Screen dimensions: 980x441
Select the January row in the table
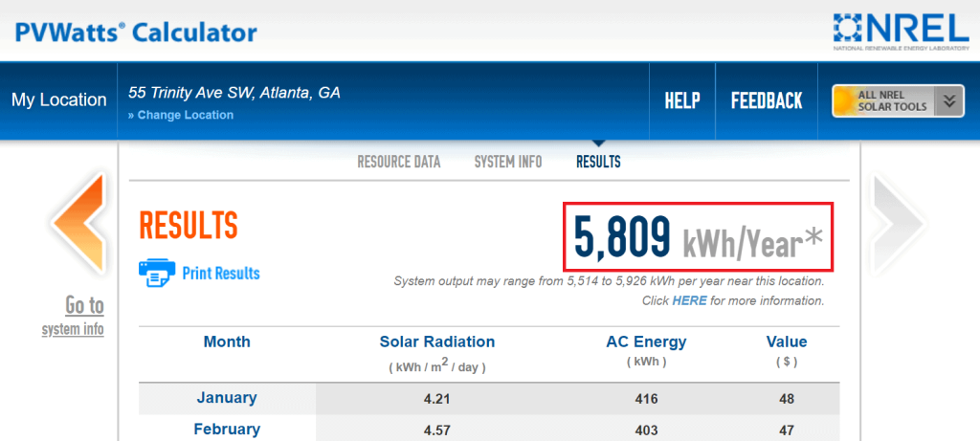489,398
